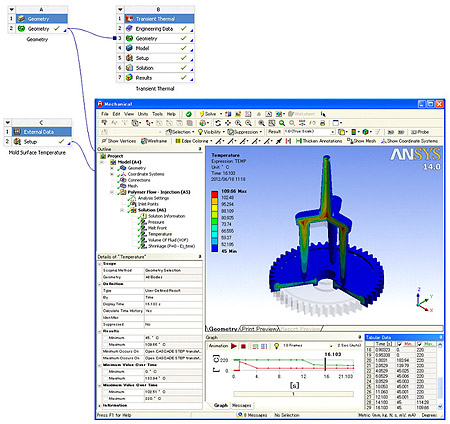This screenshot has height=424, width=450.
Task: Click Display Time value field in details
Action: click(x=173, y=304)
